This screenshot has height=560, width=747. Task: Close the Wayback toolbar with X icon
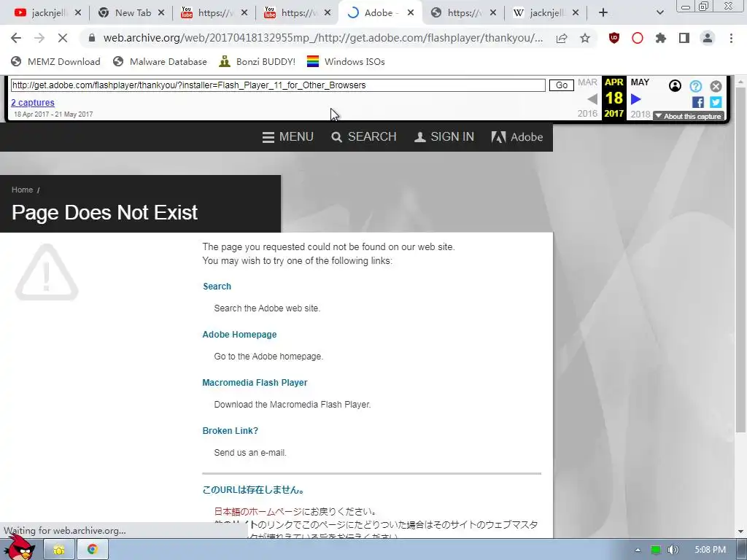[716, 86]
